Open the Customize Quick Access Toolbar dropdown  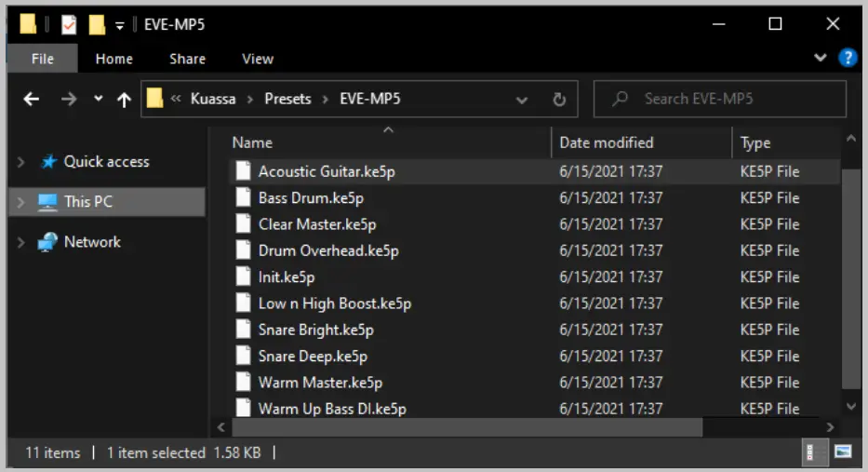pos(120,25)
